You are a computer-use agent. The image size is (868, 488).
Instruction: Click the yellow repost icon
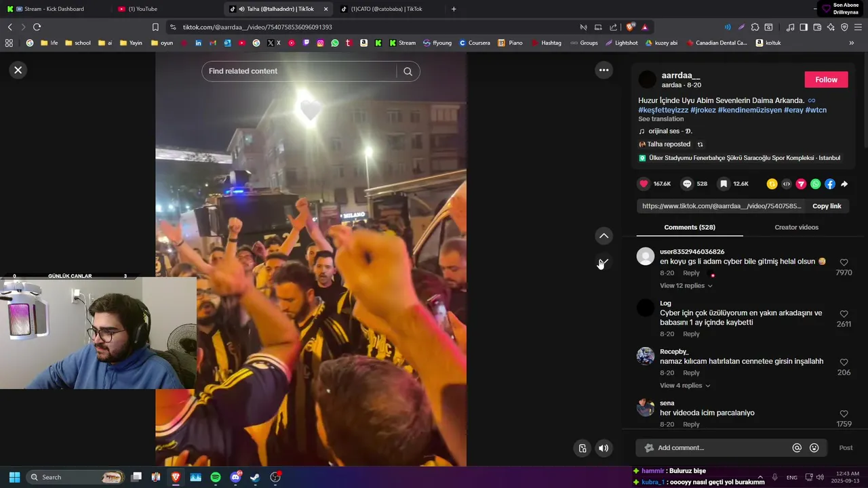click(772, 184)
